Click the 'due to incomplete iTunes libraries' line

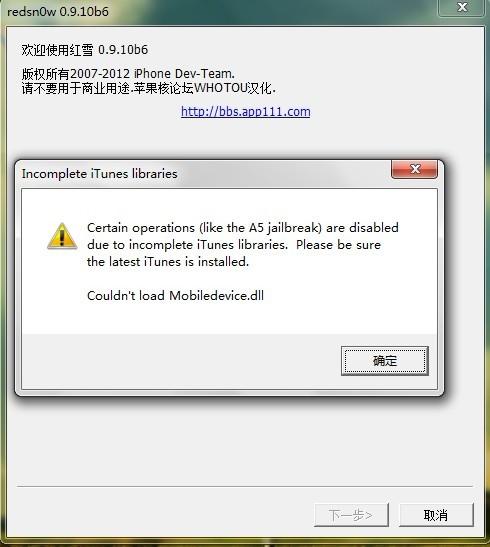[234, 245]
